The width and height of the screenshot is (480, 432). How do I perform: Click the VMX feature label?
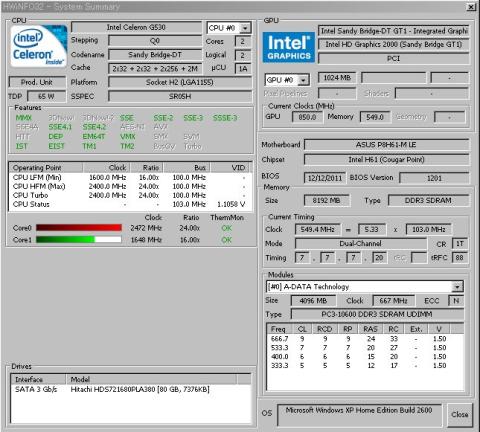pos(128,137)
